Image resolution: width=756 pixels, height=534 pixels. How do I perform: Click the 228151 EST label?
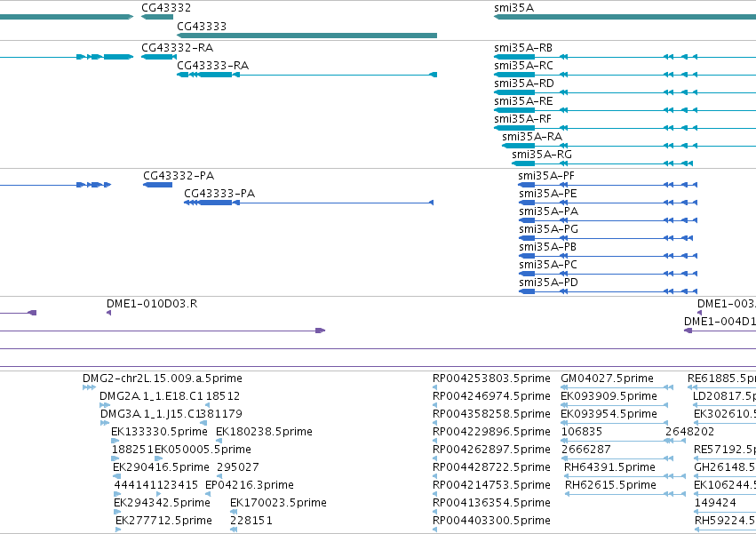251,521
